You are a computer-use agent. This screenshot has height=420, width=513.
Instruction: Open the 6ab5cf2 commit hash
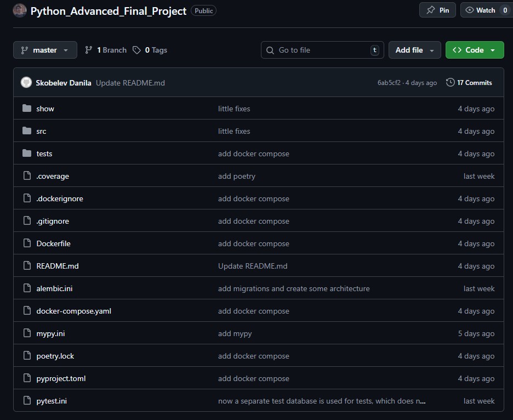[389, 83]
